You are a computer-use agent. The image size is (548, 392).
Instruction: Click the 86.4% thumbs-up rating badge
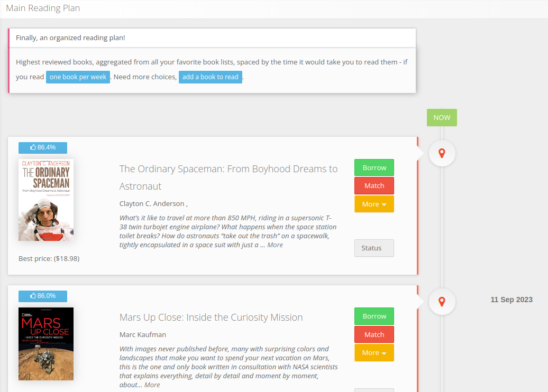[43, 147]
